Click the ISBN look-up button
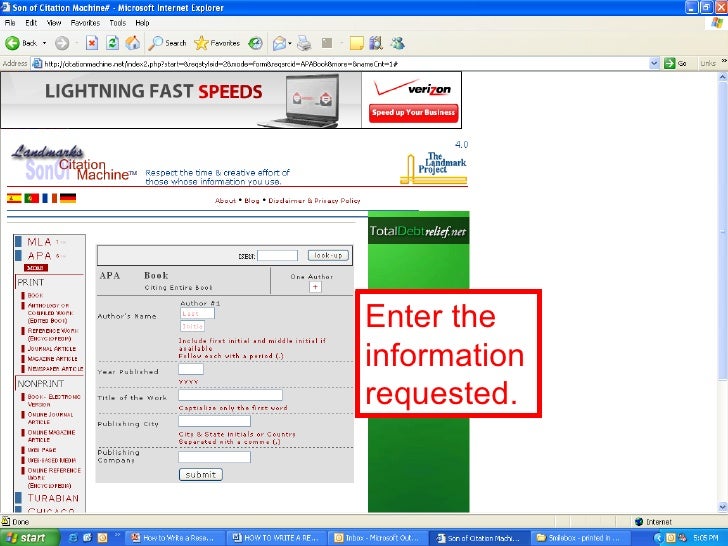The height and width of the screenshot is (546, 728). point(328,255)
